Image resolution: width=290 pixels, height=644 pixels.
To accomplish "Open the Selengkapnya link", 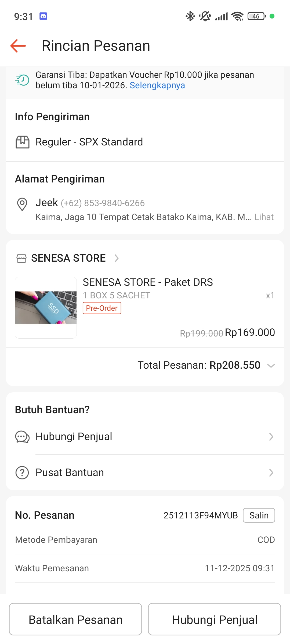I will tap(157, 85).
